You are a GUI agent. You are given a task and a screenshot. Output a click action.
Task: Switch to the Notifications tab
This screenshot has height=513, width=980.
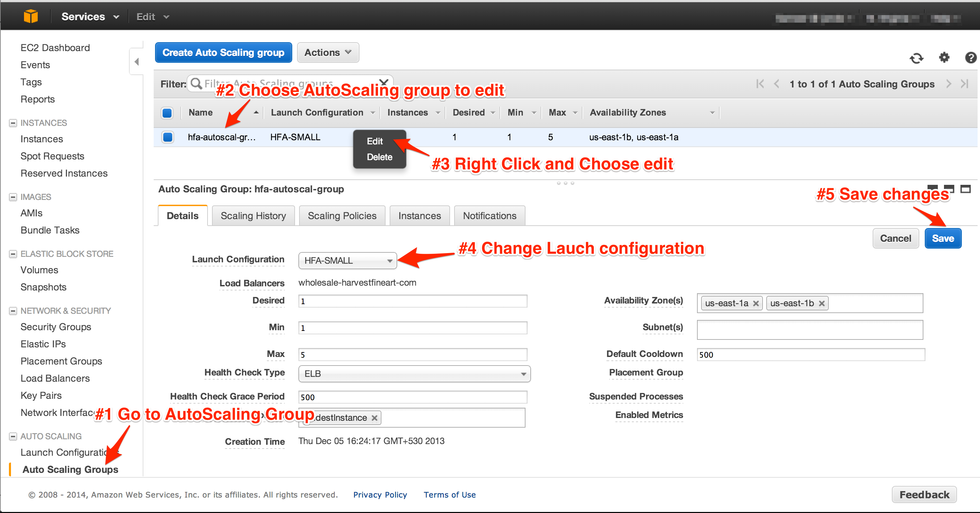tap(489, 216)
